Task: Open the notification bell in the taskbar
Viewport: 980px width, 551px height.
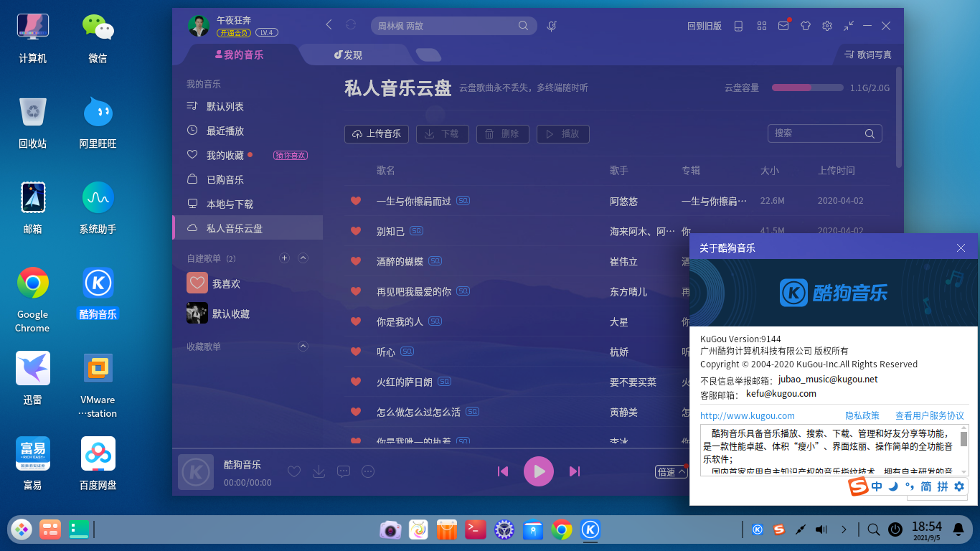Action: [958, 529]
